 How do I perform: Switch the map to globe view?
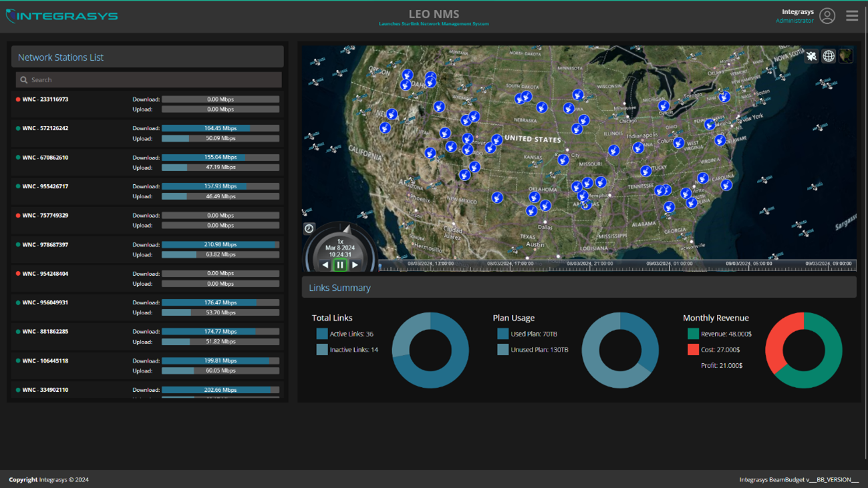coord(829,56)
